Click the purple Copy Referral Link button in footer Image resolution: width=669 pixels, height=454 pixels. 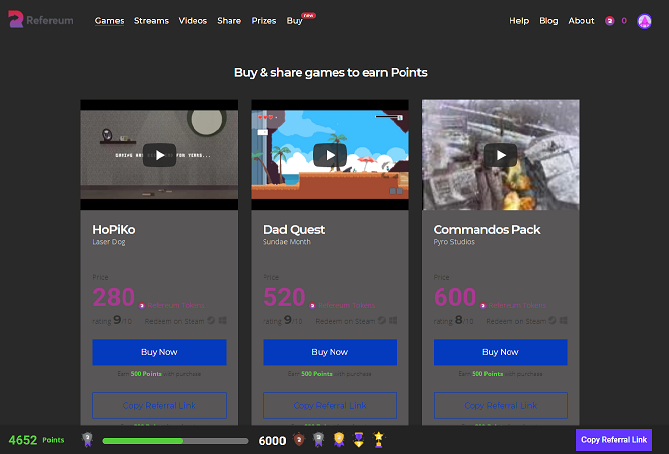[x=614, y=439]
